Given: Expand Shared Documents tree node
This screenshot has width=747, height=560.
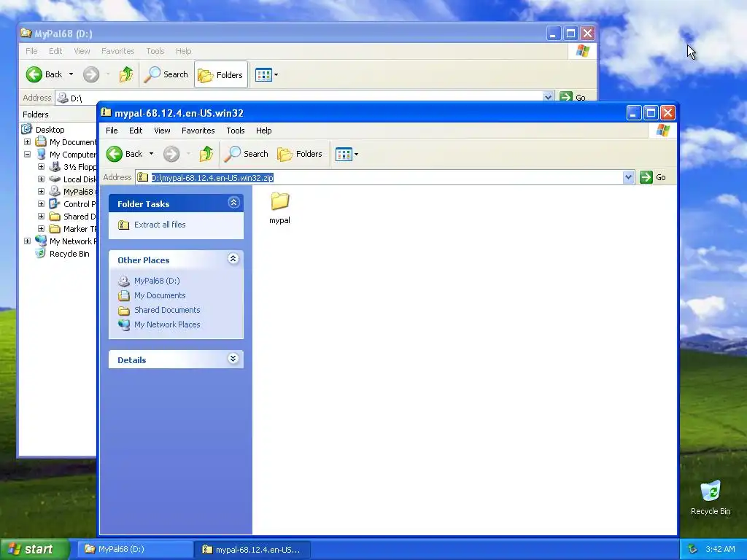Looking at the screenshot, I should click(x=41, y=216).
